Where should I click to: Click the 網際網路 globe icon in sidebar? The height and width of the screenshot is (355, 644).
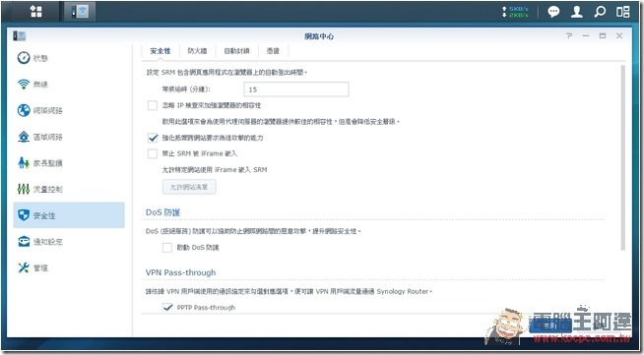coord(24,110)
